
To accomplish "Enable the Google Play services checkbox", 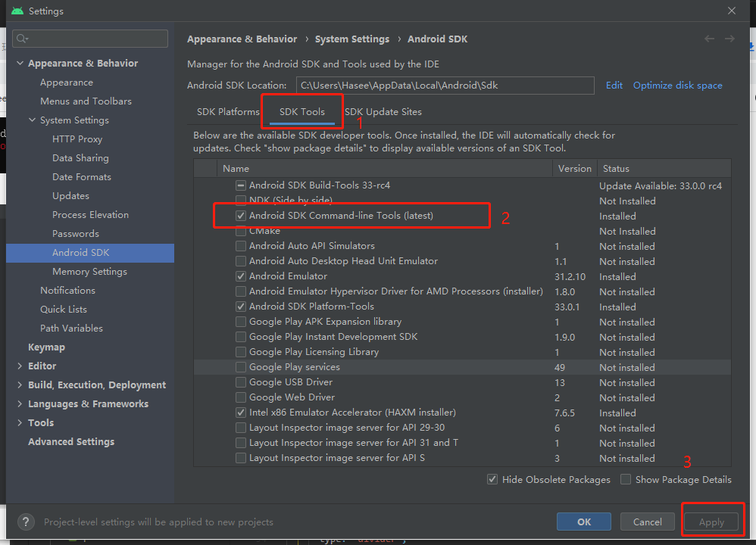I will point(241,367).
